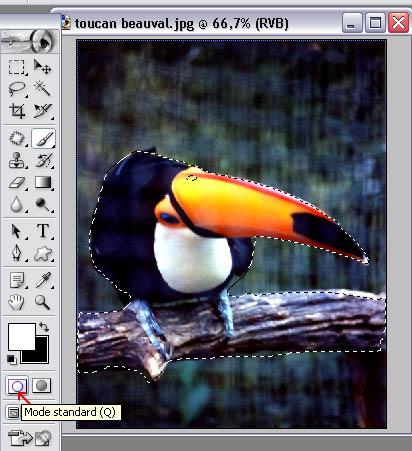
Task: Select the Lasso tool
Action: pos(17,89)
